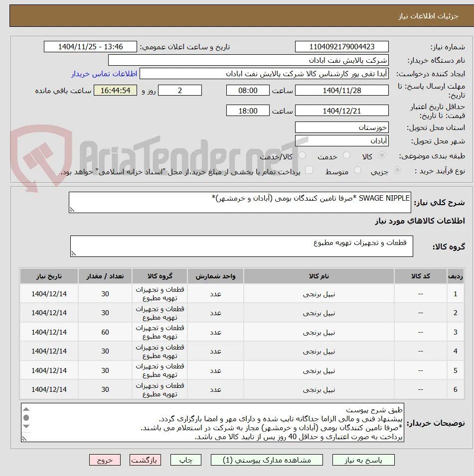Click the واحد شمارش column header

tap(215, 276)
